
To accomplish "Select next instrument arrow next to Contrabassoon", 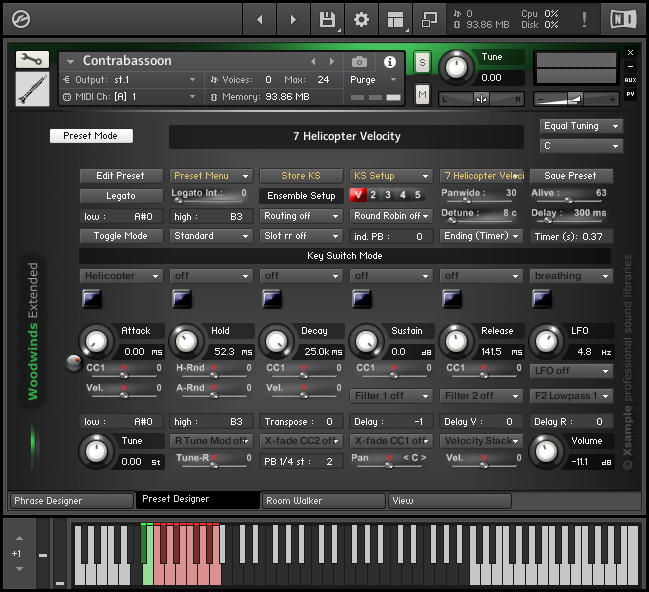I will point(332,62).
